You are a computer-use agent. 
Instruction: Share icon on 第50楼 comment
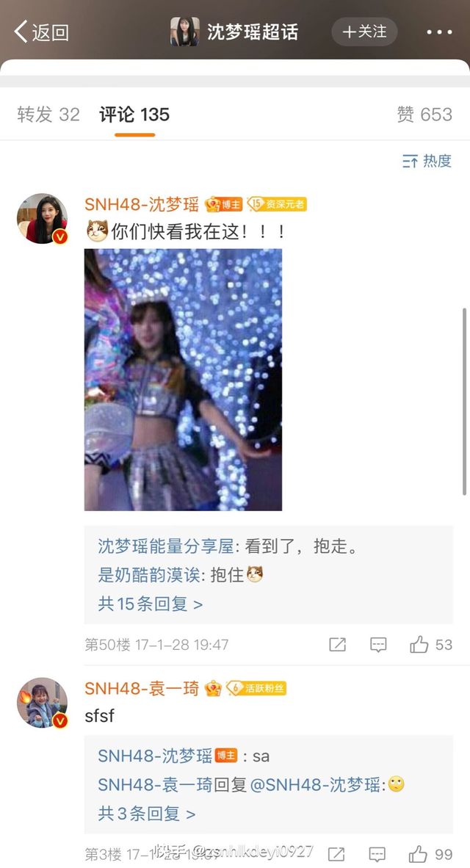[337, 644]
